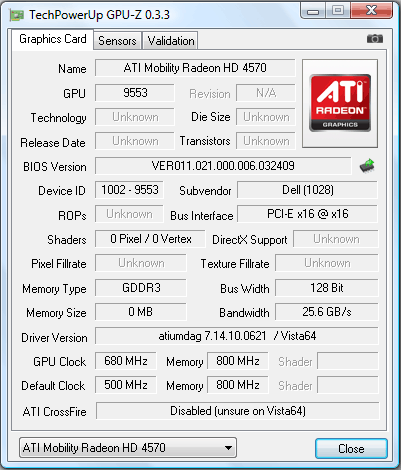Click the BIOS save chip icon
Viewport: 401px width, 470px height.
coord(367,166)
